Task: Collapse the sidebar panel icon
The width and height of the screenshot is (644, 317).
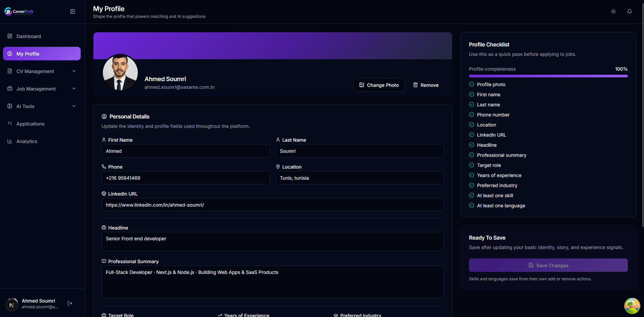Action: 73,11
